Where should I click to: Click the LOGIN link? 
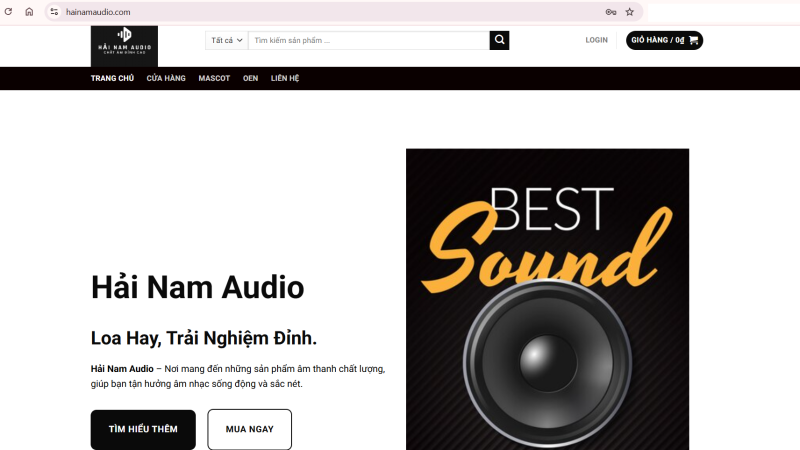point(596,40)
